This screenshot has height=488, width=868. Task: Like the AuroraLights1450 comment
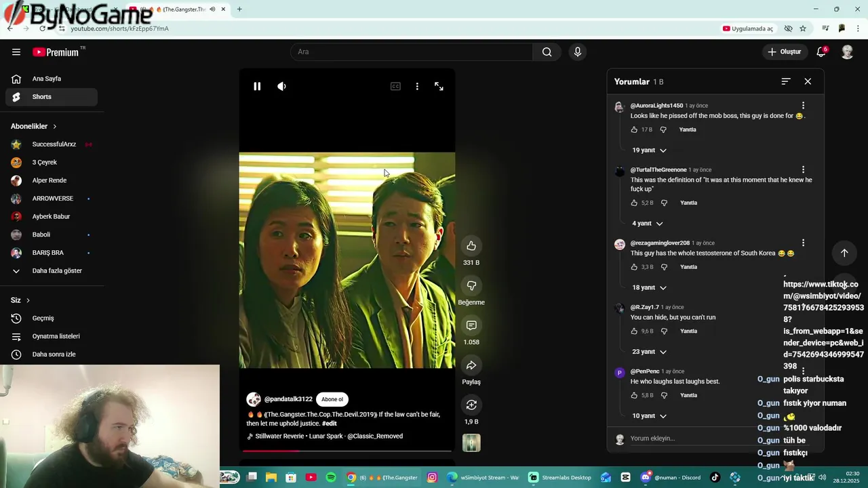pyautogui.click(x=634, y=129)
